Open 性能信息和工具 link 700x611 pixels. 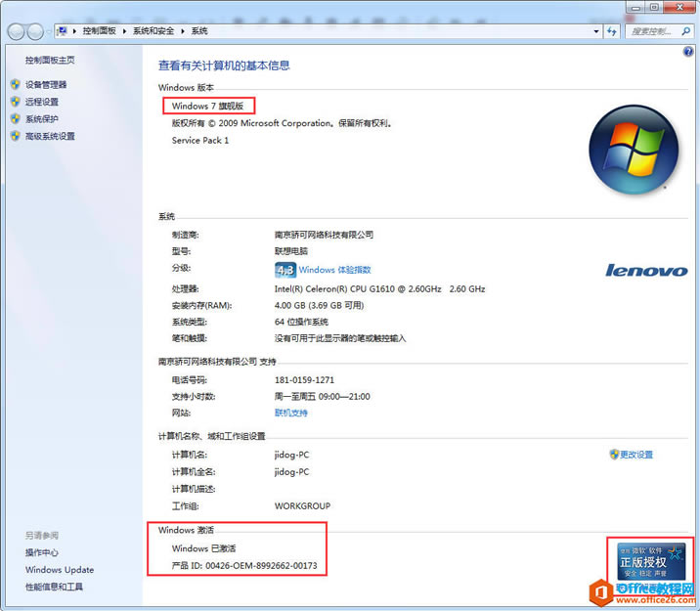[54, 587]
